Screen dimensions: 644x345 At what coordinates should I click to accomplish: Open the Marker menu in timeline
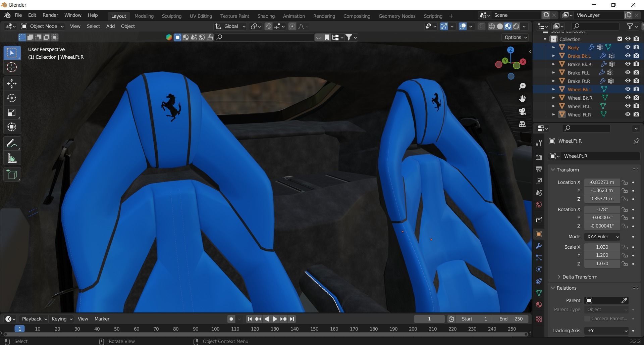102,319
